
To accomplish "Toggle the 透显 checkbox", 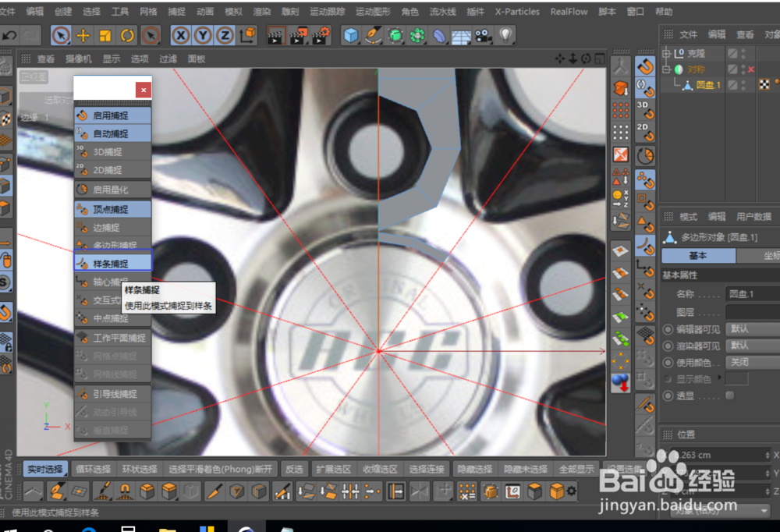I will (x=730, y=395).
